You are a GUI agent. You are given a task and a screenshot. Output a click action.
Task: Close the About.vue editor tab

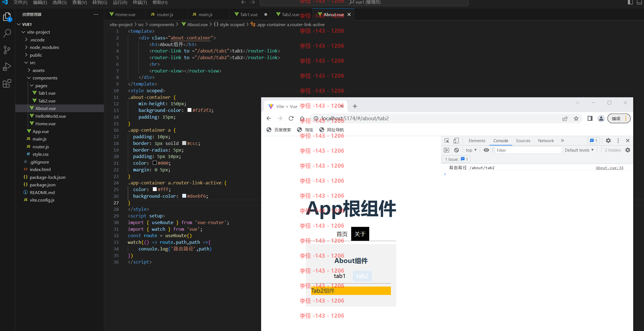pos(349,14)
